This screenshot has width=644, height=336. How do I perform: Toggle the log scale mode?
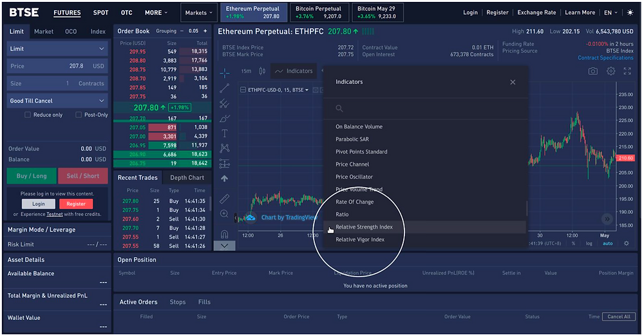point(589,244)
